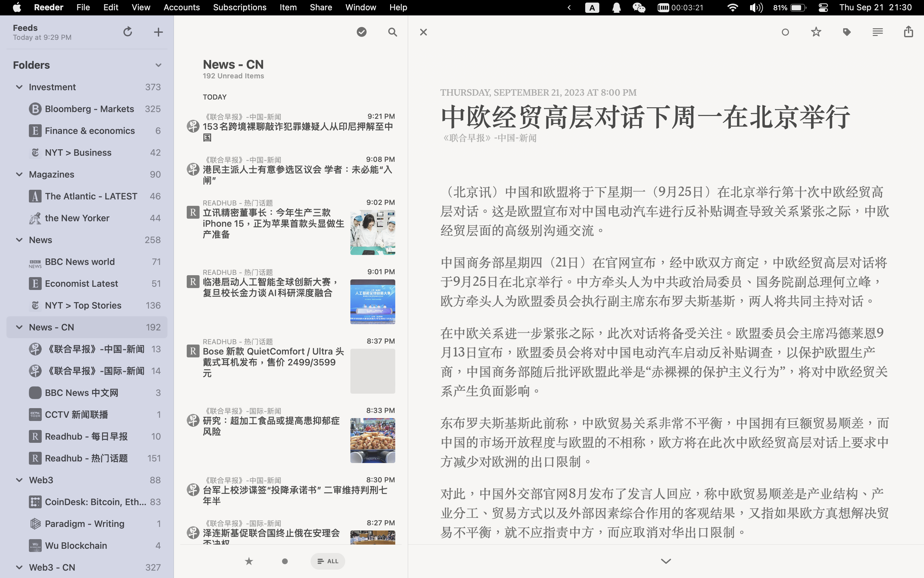This screenshot has height=578, width=924.
Task: Tag the current article
Action: pos(847,32)
